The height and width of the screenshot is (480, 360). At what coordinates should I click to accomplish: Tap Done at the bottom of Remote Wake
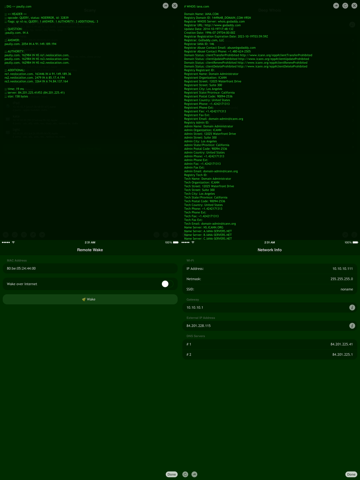click(x=172, y=474)
